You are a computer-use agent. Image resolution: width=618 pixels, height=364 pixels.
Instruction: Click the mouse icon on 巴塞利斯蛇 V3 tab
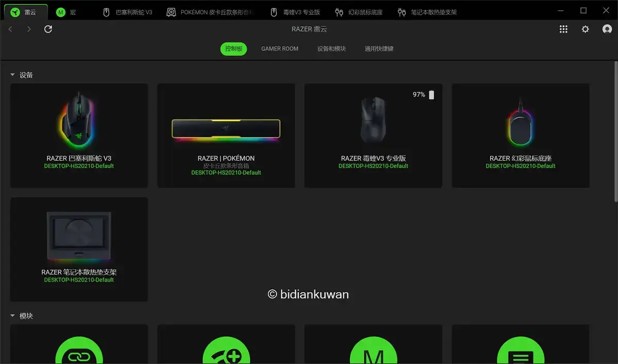point(107,12)
